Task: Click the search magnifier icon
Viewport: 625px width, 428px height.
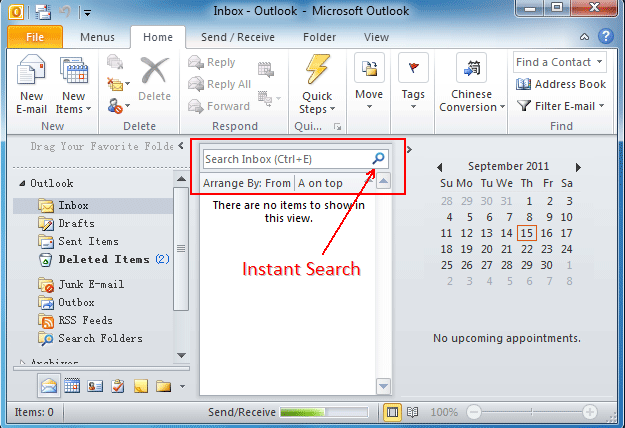Action: pos(378,158)
